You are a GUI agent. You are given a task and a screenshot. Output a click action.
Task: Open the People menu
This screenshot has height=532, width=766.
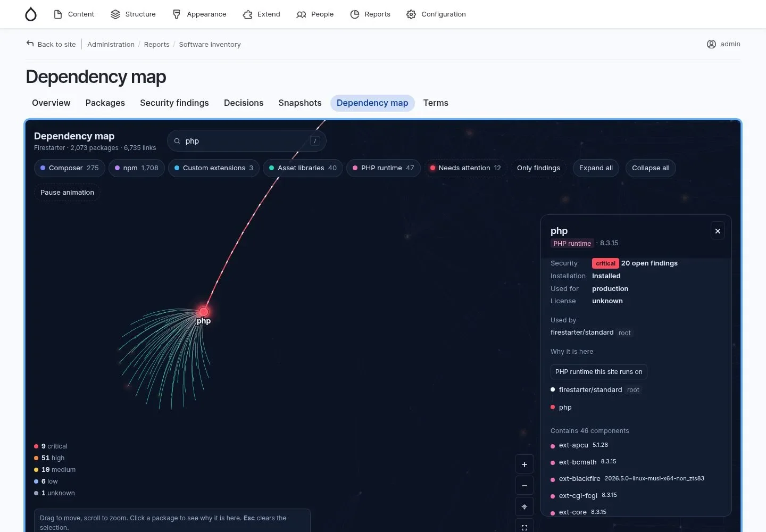[x=315, y=14]
